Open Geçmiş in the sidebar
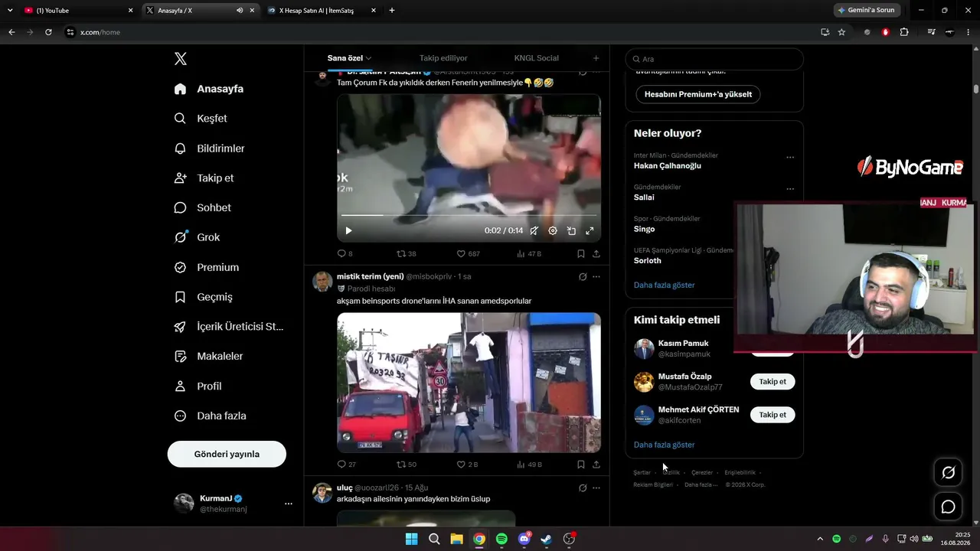The height and width of the screenshot is (551, 980). click(204, 297)
